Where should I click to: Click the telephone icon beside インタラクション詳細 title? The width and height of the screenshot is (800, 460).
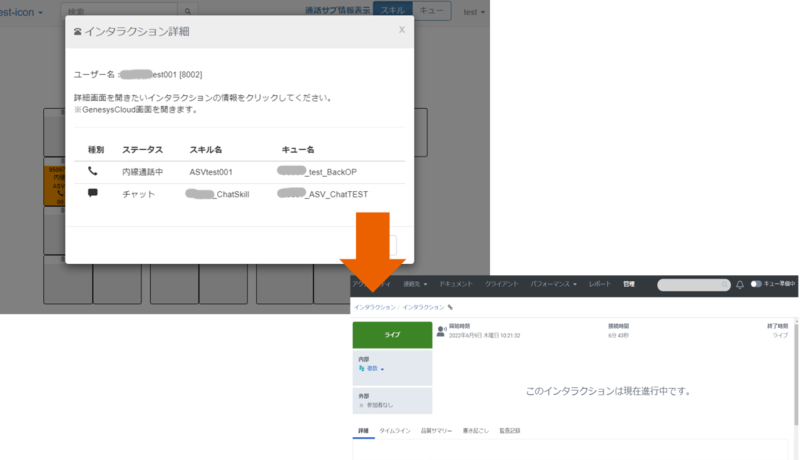tap(78, 32)
